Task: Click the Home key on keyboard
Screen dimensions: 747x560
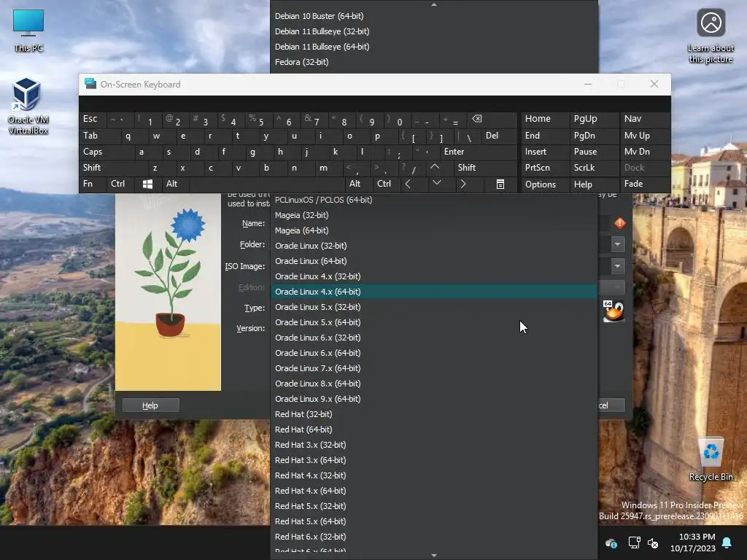Action: [x=545, y=119]
